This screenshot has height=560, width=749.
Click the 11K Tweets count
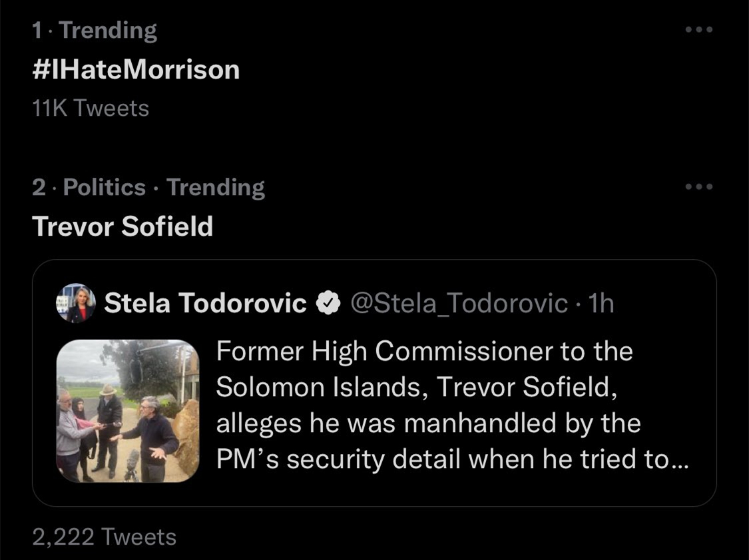click(x=91, y=108)
